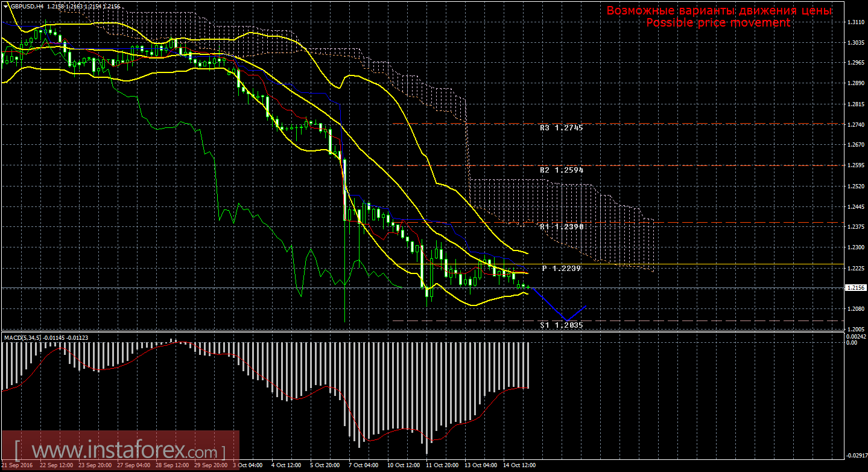868x472 pixels.
Task: Click the 1.2005 price axis level
Action: point(854,330)
